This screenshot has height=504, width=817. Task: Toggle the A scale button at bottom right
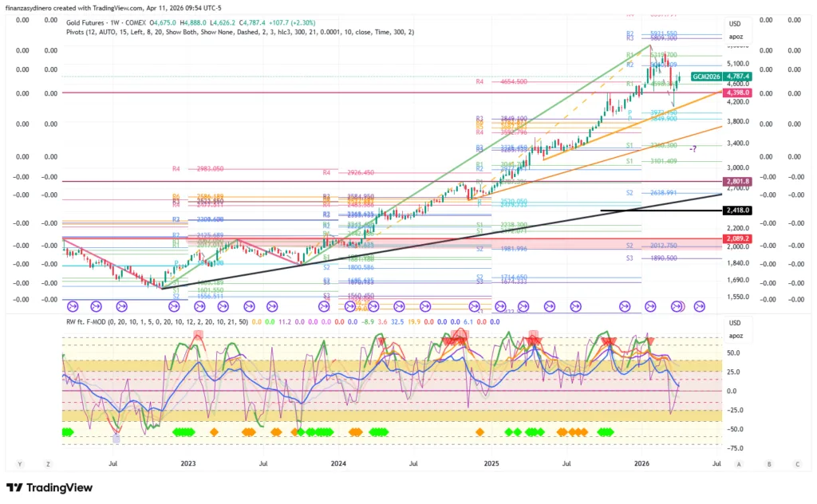click(x=740, y=463)
